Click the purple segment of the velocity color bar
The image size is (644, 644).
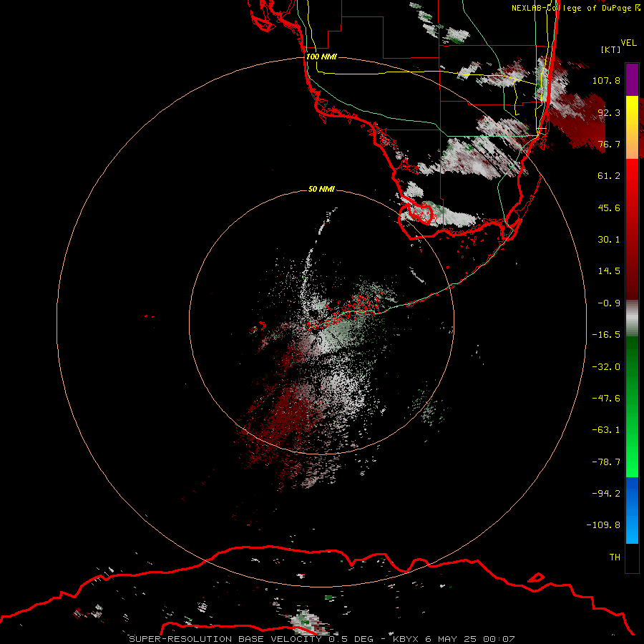coord(632,79)
